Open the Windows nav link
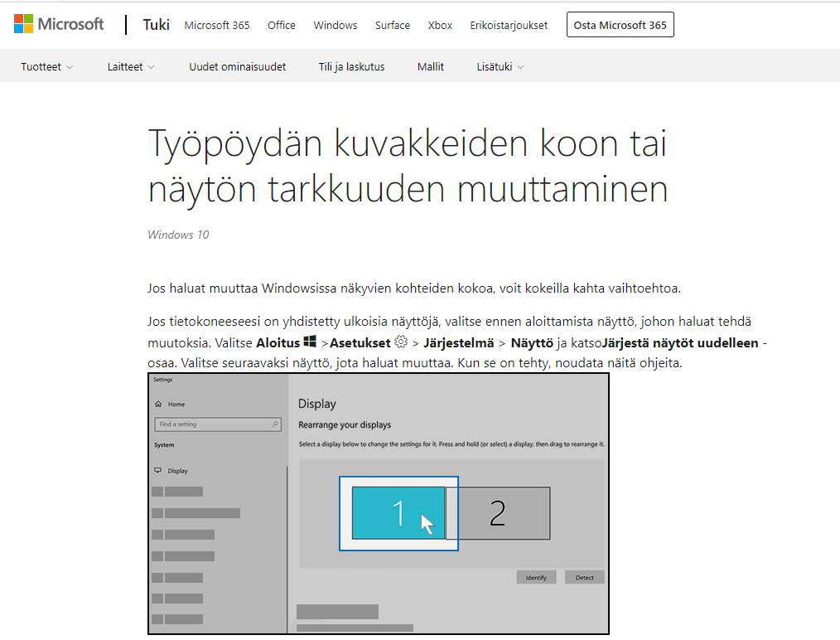The height and width of the screenshot is (640, 840). pos(336,25)
